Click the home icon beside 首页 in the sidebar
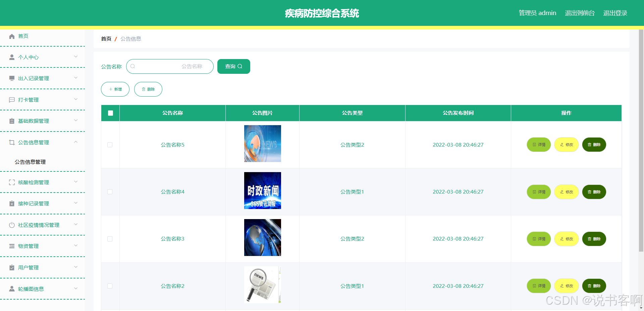The width and height of the screenshot is (644, 311). point(12,36)
